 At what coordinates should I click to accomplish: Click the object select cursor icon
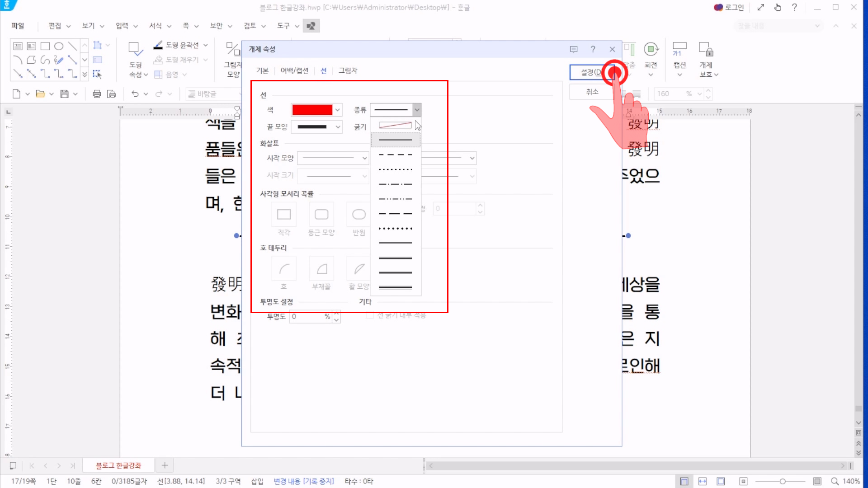click(x=97, y=74)
